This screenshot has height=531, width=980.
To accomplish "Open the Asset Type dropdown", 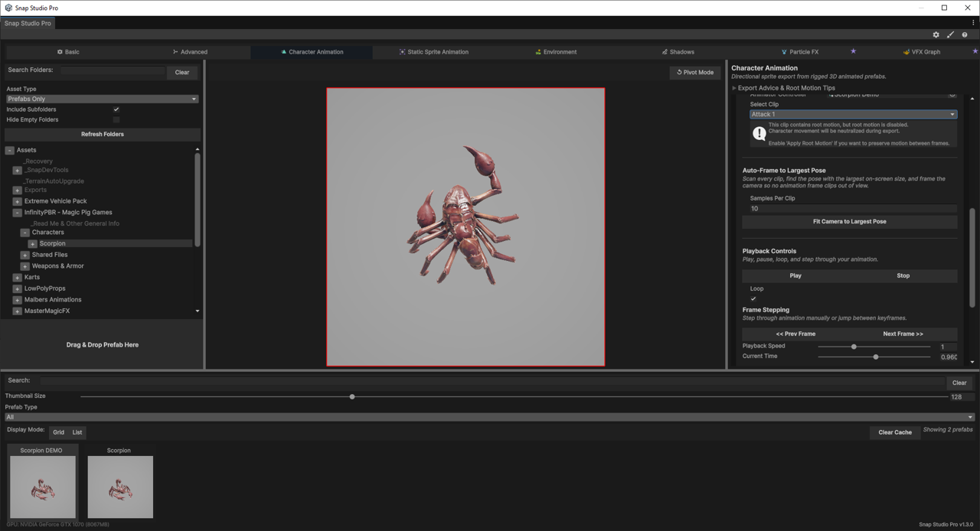I will click(x=102, y=99).
